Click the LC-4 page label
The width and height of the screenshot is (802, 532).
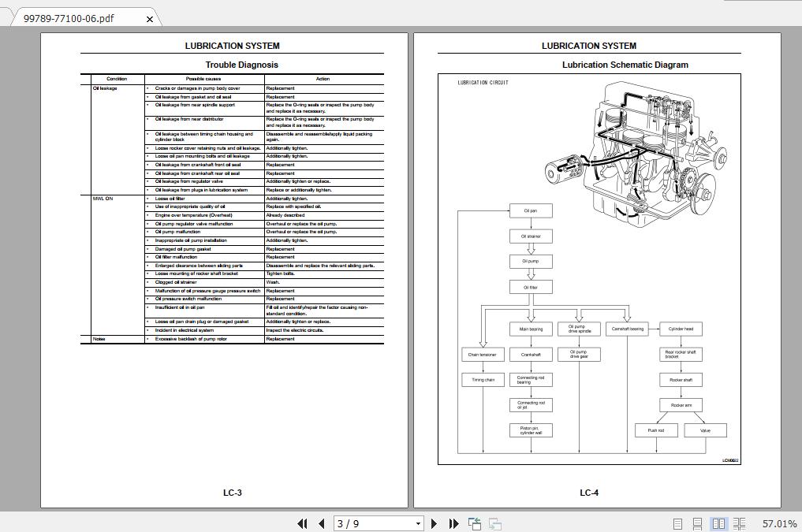589,493
